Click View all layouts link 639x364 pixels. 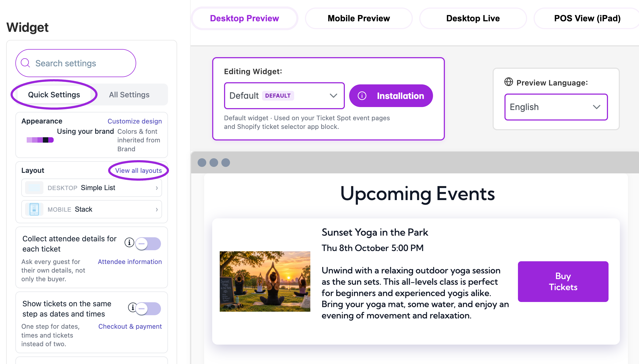(138, 171)
